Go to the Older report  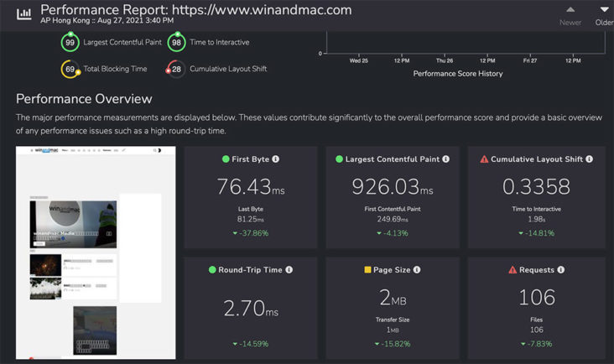click(603, 15)
